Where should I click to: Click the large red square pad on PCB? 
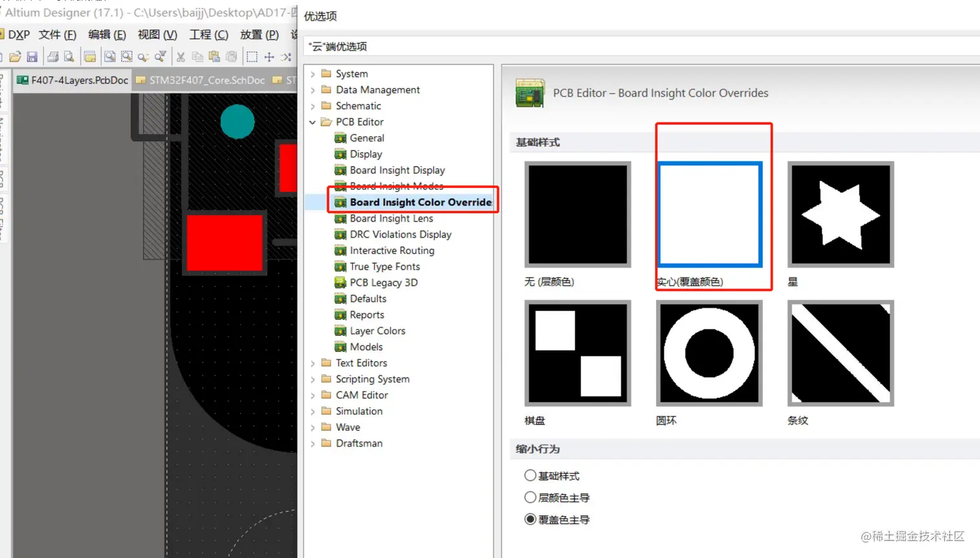tap(225, 243)
